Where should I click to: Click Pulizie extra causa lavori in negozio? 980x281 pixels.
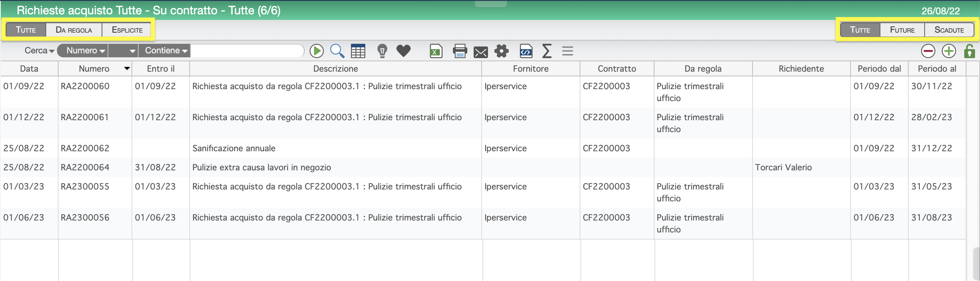click(x=262, y=167)
